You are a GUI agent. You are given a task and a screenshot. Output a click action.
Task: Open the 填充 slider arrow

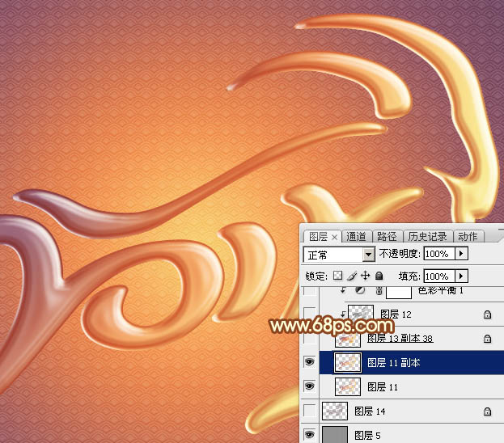[461, 276]
